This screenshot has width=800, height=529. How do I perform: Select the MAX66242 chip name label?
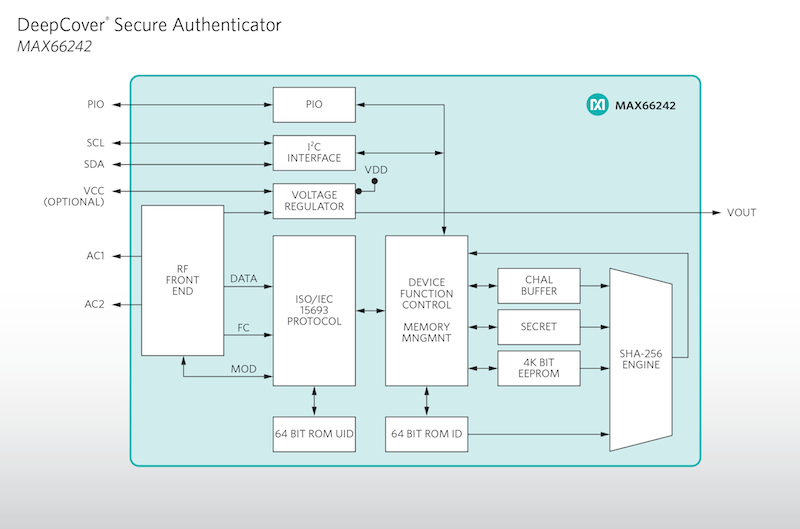645,106
